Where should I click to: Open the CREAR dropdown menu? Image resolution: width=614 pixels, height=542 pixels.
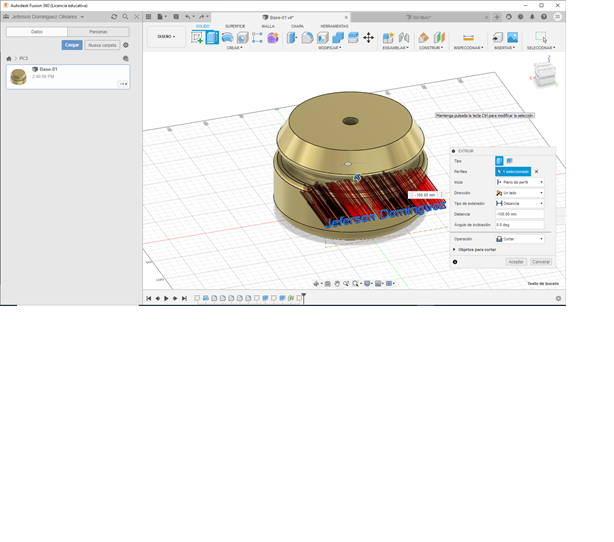pos(235,48)
